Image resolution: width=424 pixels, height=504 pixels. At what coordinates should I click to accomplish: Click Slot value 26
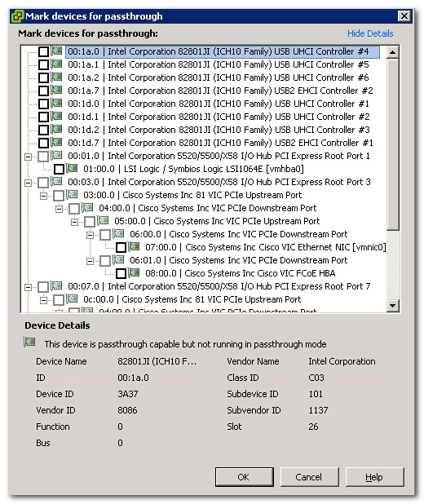point(313,427)
